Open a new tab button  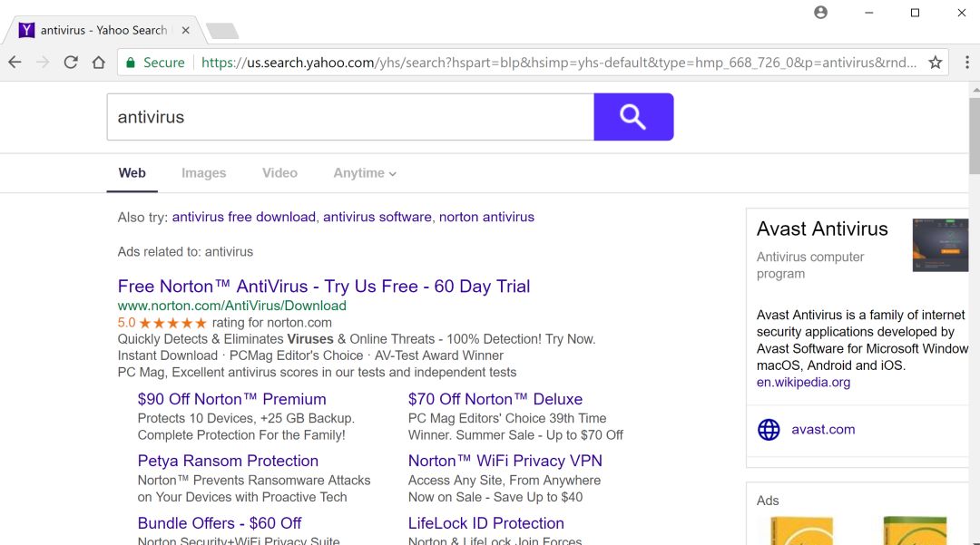(222, 31)
